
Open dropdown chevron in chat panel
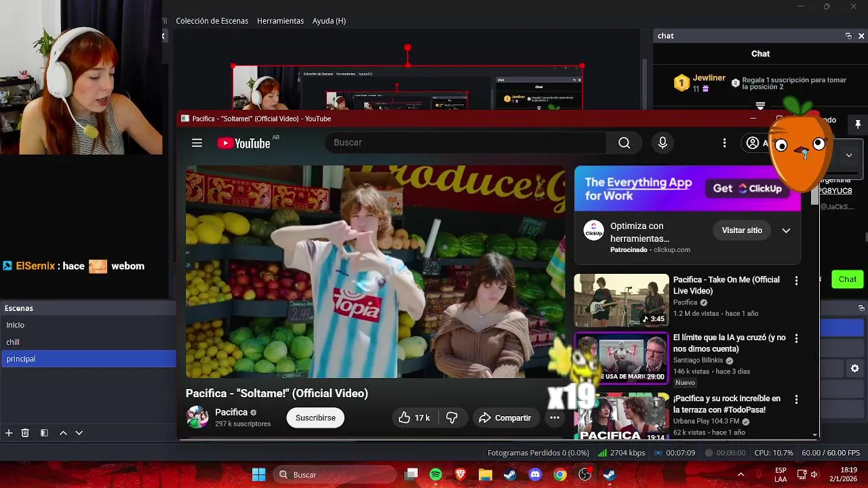click(848, 155)
